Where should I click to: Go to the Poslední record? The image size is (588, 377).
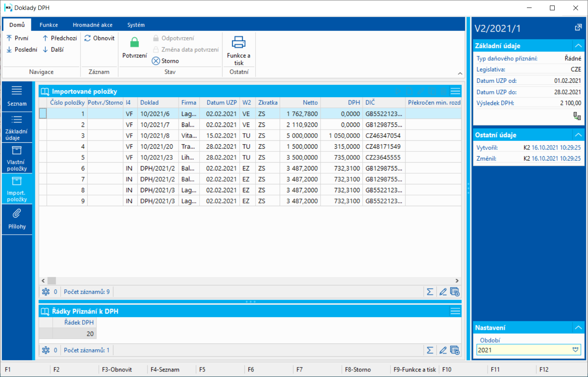[x=22, y=50]
